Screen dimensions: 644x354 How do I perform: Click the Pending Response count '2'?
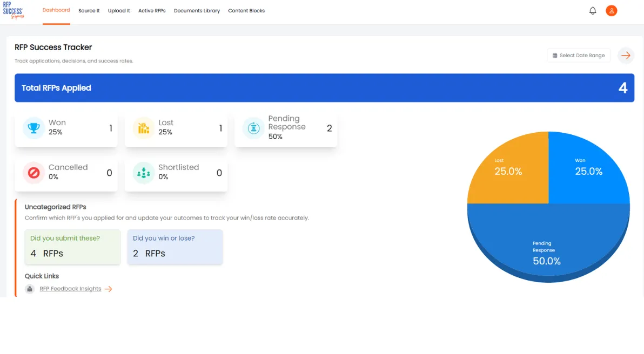coord(330,128)
